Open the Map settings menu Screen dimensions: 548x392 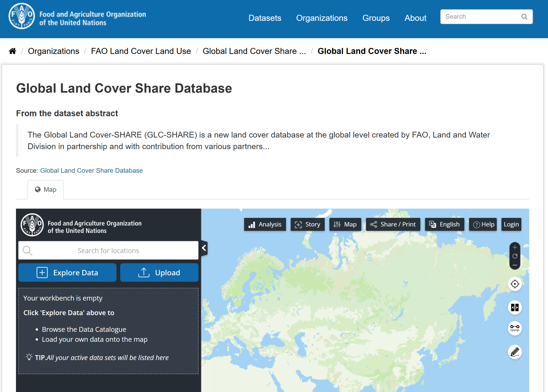click(345, 225)
